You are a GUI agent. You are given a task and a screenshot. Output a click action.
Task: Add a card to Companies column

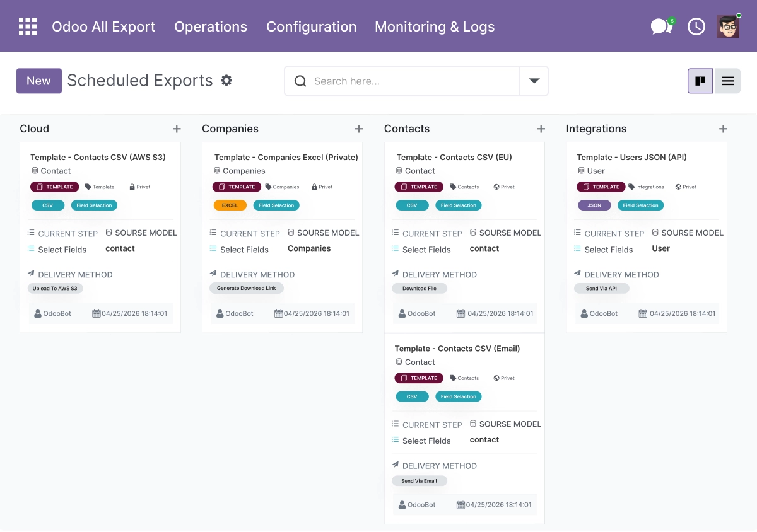coord(359,129)
